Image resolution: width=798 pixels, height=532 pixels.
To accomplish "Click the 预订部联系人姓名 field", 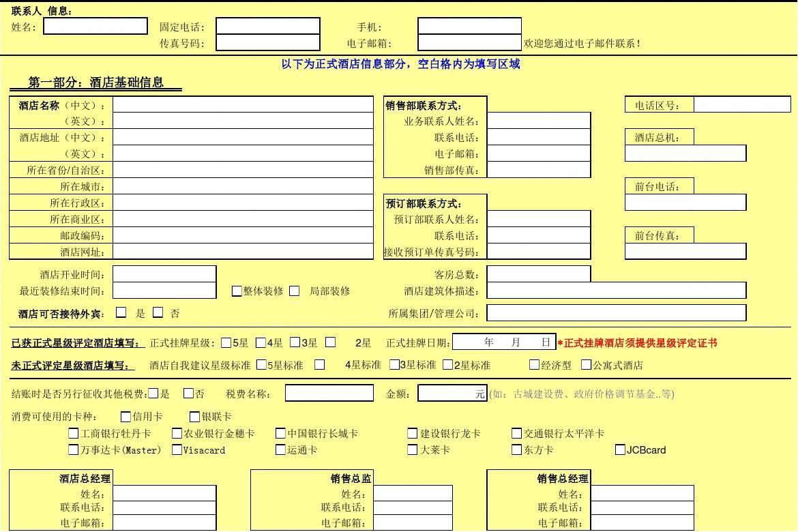I will 539,218.
